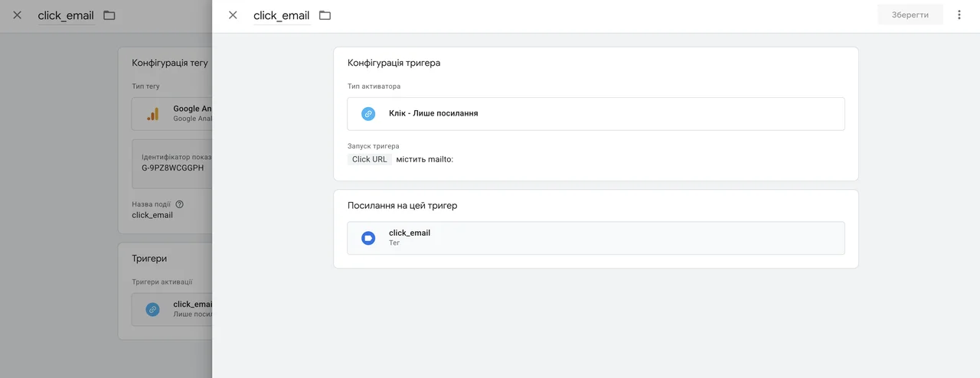The width and height of the screenshot is (980, 378).
Task: Close the background tag editor with X
Action: tap(17, 15)
